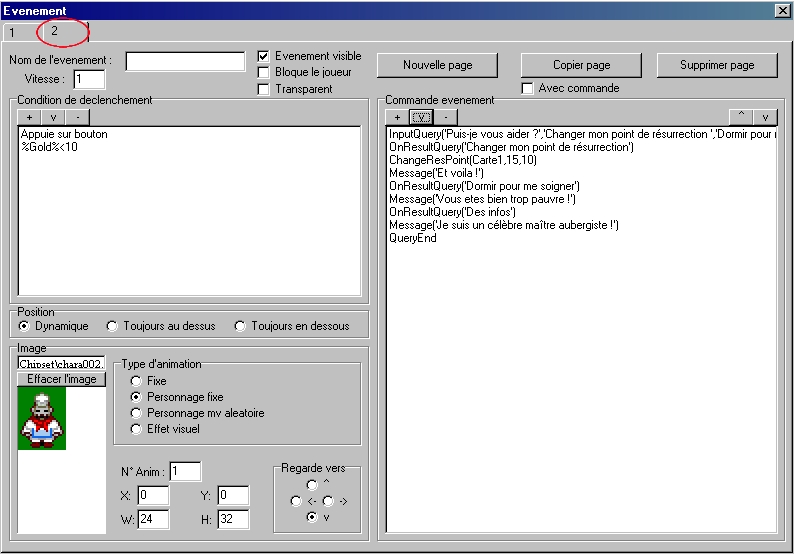Click the - button in Condition de declenchement
The width and height of the screenshot is (794, 554).
click(x=79, y=117)
